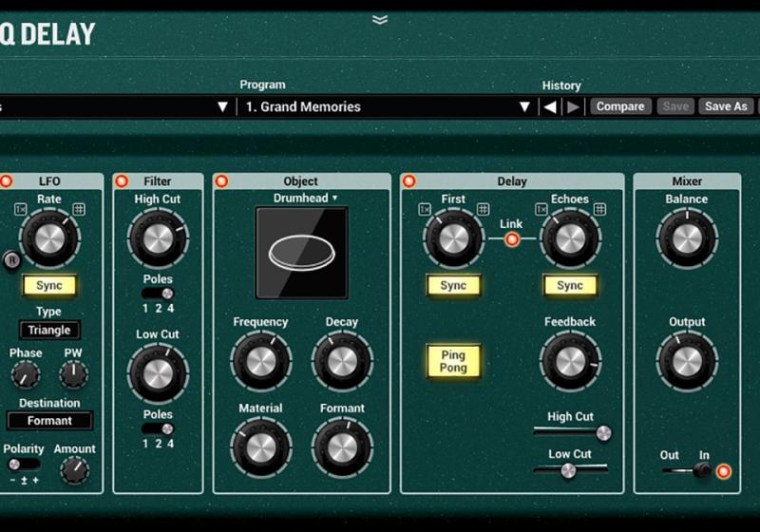
Task: Click the LFO Rate grid icon
Action: tap(79, 209)
